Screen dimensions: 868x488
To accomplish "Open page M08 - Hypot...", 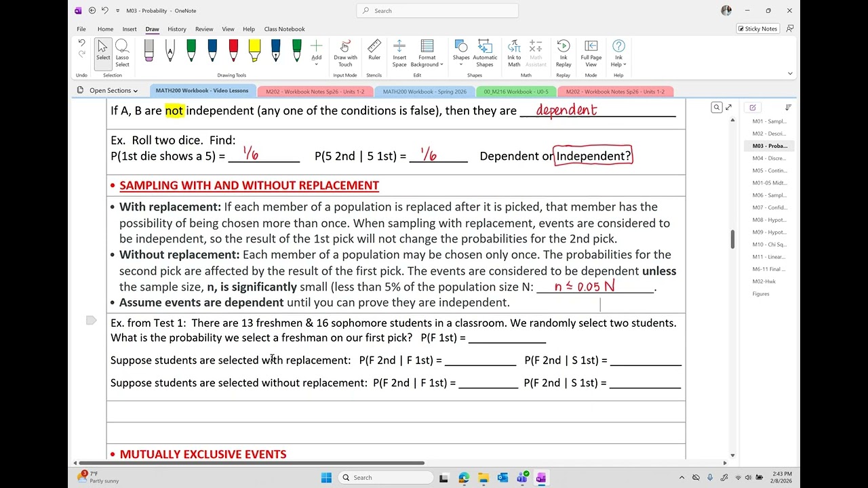I will (769, 220).
